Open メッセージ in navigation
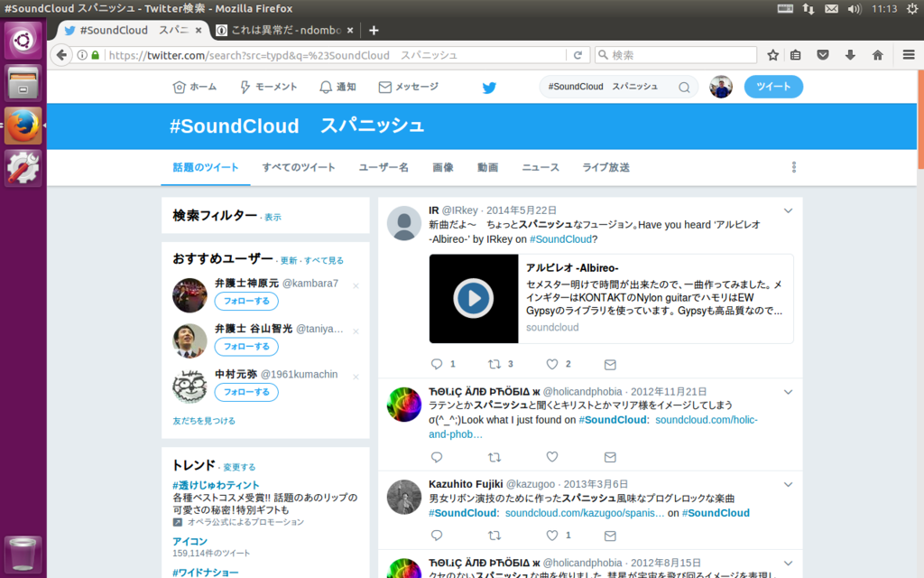 point(409,87)
